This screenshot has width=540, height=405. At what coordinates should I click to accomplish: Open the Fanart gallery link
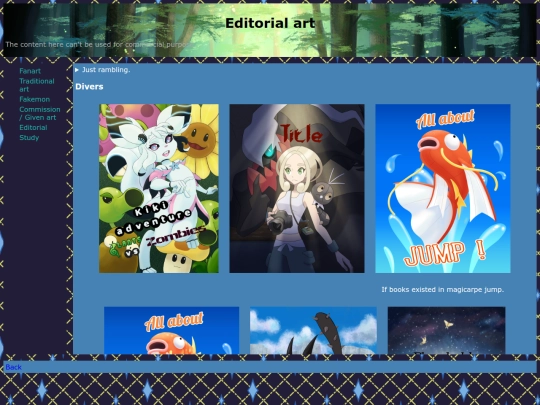tap(30, 71)
